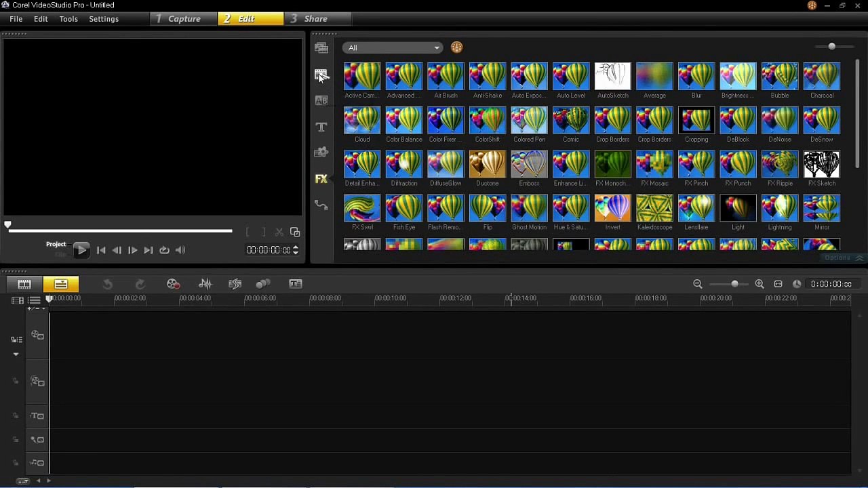Click the favorites icon beside the All dropdown

[x=456, y=47]
